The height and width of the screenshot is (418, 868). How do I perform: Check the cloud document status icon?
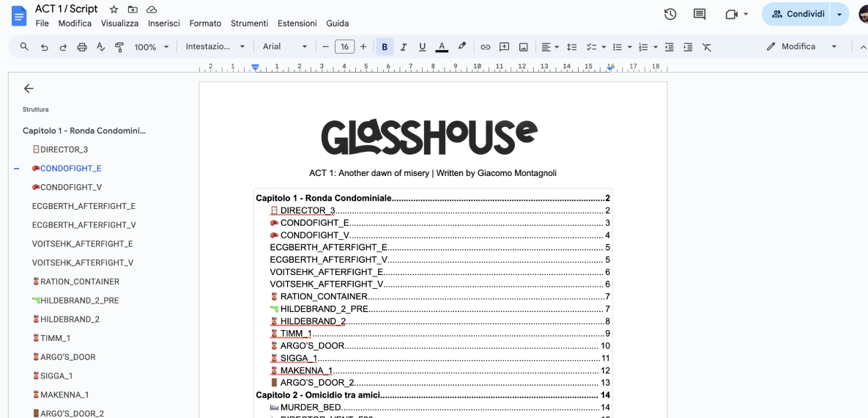[x=151, y=10]
